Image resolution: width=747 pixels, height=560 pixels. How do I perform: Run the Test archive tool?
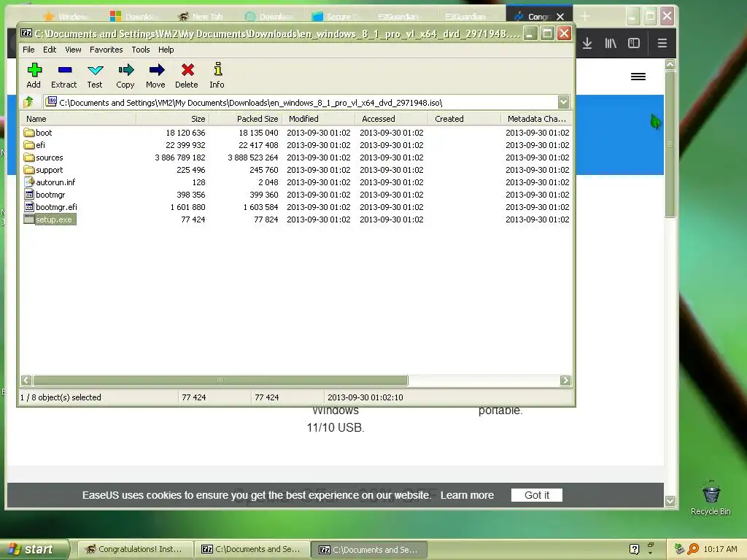coord(95,75)
